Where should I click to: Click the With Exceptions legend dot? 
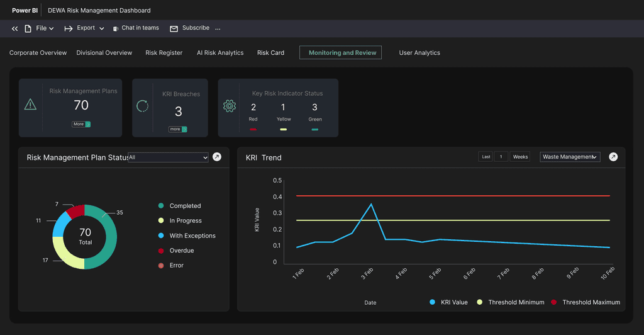[161, 236]
